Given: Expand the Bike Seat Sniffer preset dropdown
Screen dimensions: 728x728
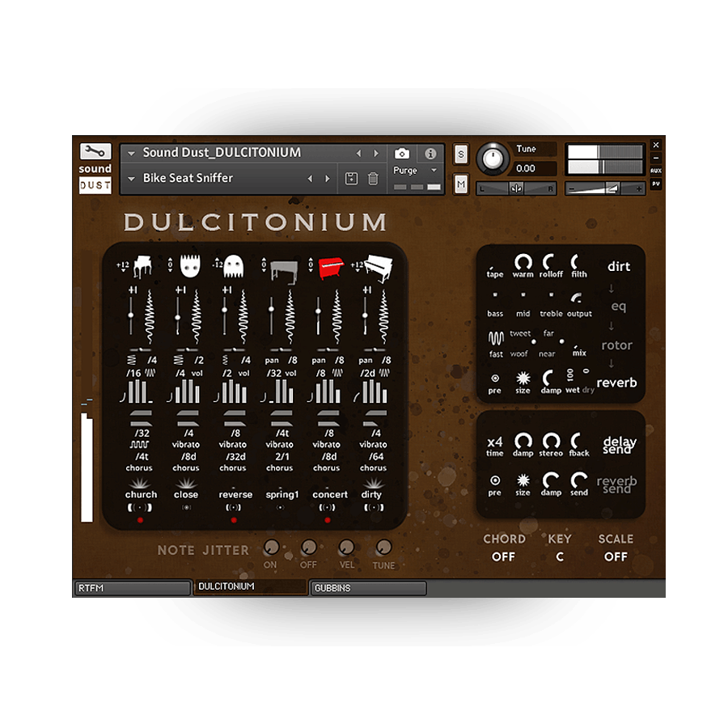Looking at the screenshot, I should click(x=131, y=178).
